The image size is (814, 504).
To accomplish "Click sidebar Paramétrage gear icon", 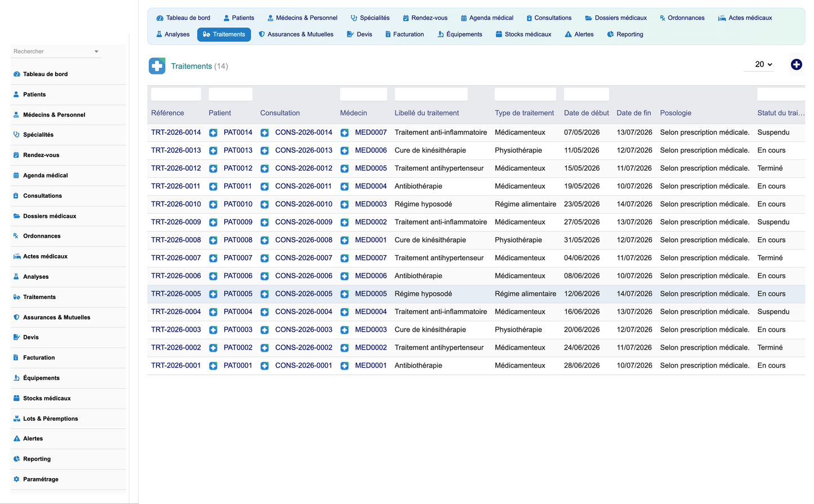I will pyautogui.click(x=16, y=479).
